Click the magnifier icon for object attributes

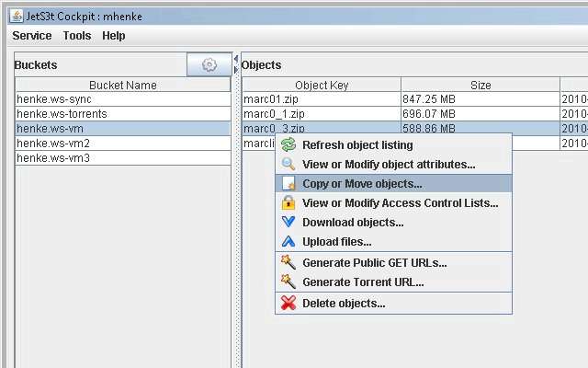click(x=288, y=164)
